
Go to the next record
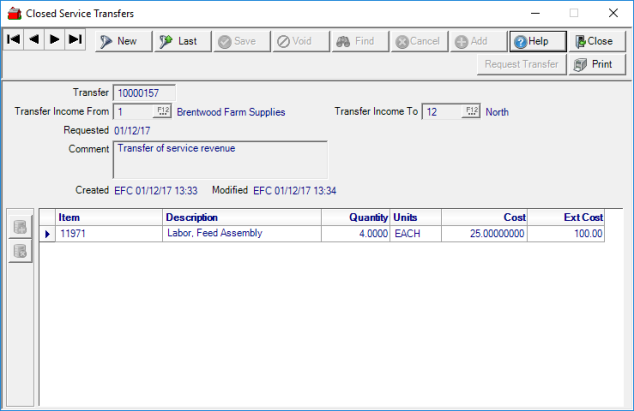click(54, 41)
